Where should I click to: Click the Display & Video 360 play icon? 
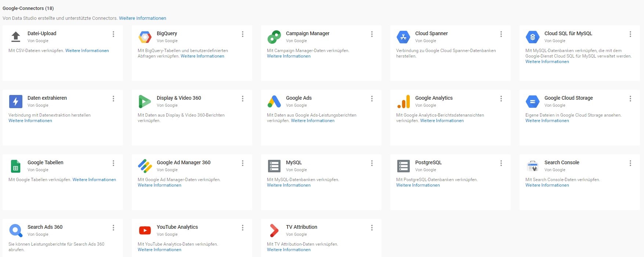pyautogui.click(x=145, y=102)
